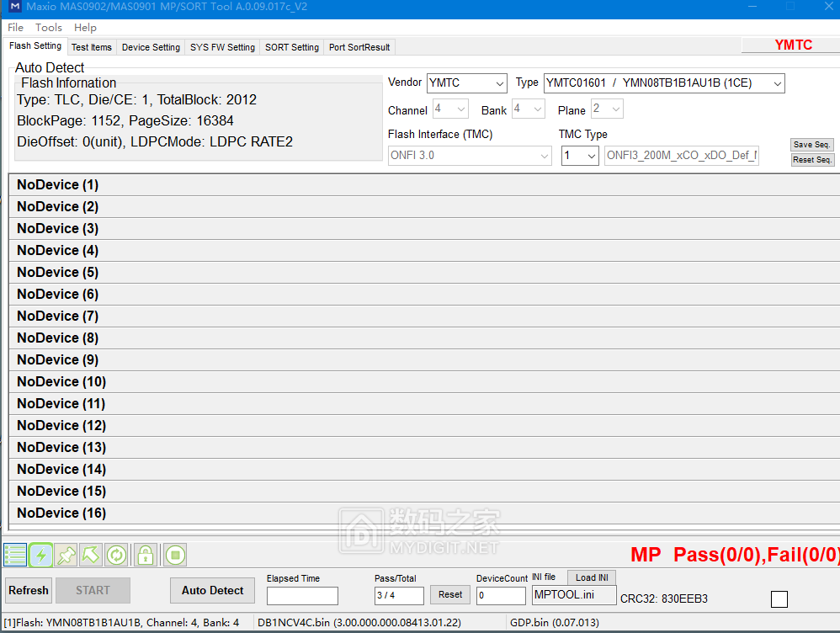Select the NoDevice (4) row

pyautogui.click(x=424, y=251)
